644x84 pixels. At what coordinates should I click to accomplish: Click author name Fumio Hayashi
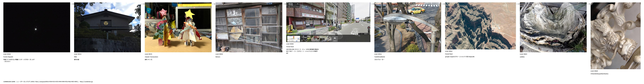click(8, 57)
